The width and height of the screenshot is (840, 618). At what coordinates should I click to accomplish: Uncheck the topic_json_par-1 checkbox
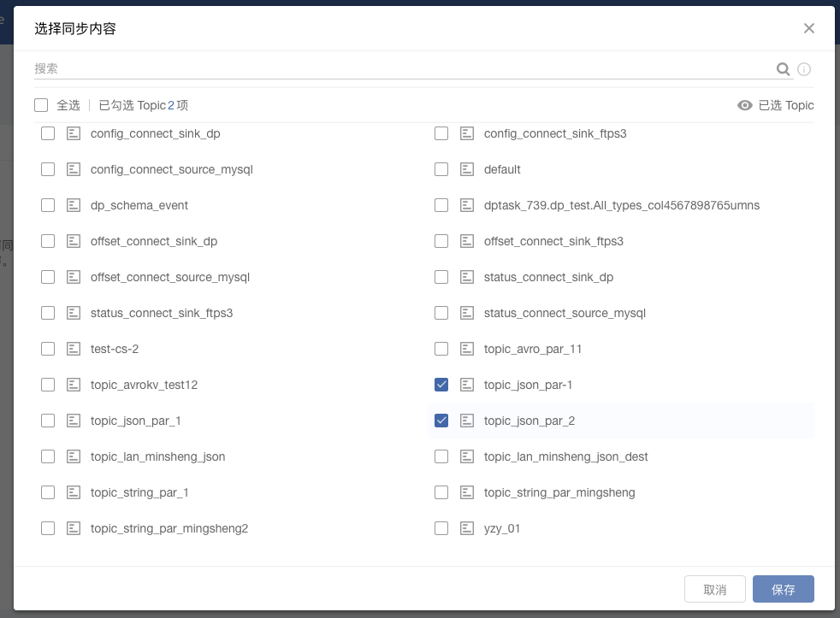441,385
